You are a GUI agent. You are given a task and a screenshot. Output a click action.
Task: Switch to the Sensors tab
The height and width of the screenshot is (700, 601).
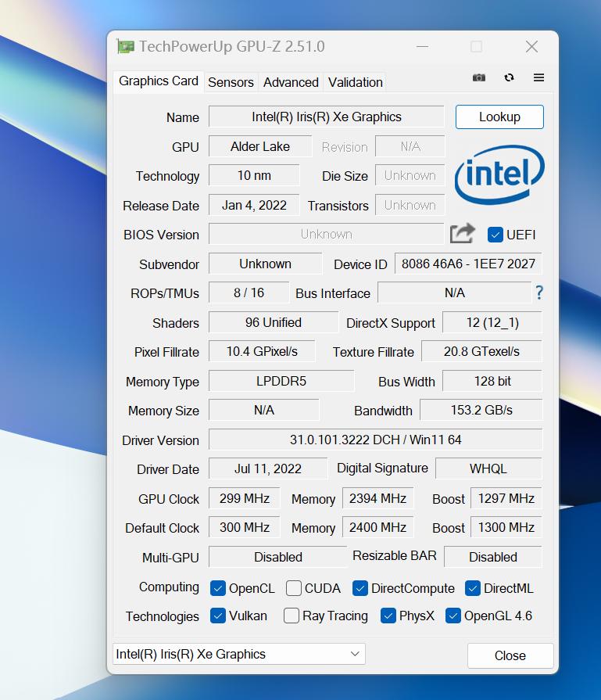point(231,83)
